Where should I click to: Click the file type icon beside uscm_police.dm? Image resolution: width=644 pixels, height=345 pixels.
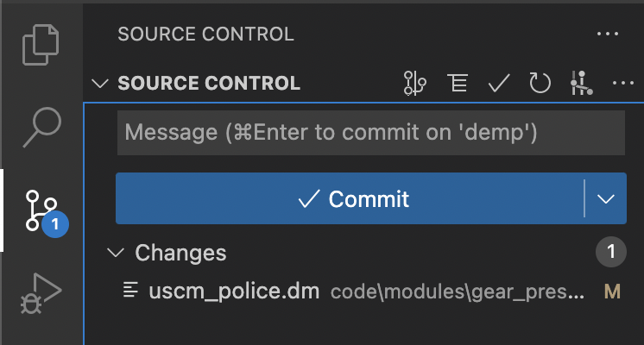pos(130,290)
